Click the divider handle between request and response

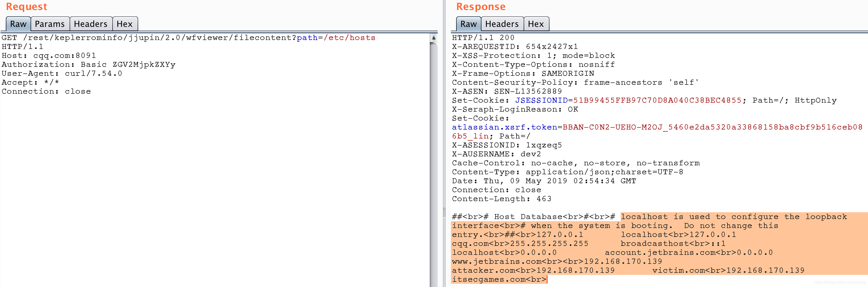click(444, 212)
